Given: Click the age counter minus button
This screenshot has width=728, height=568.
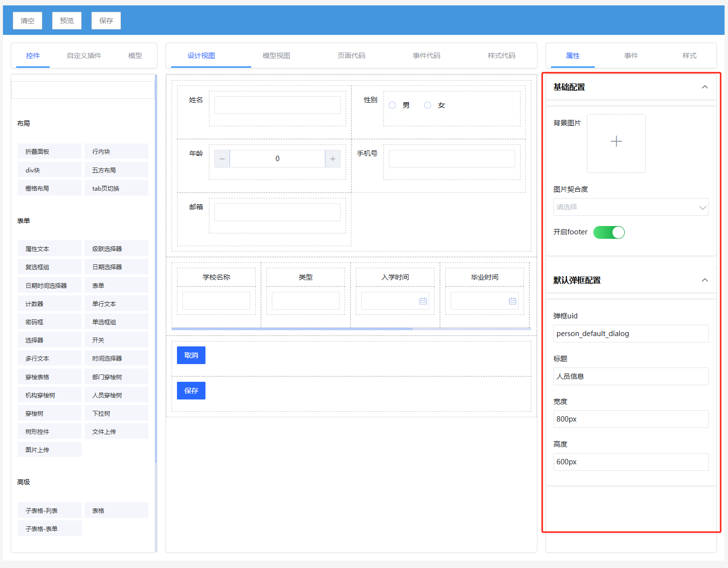Looking at the screenshot, I should pyautogui.click(x=222, y=159).
